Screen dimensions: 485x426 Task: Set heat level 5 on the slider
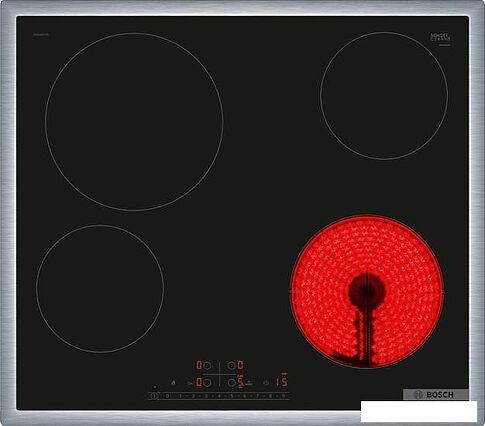(x=232, y=396)
